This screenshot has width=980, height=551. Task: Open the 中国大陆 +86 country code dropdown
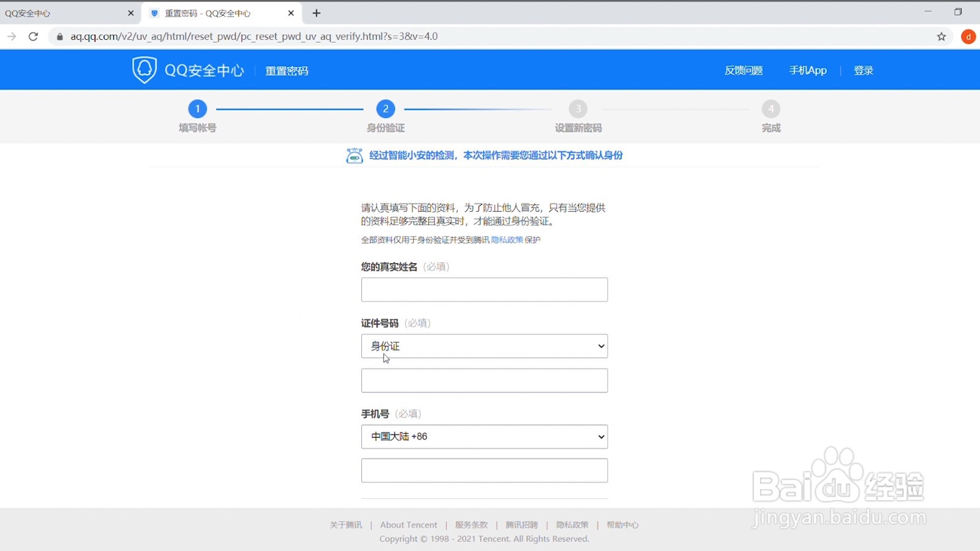pyautogui.click(x=484, y=437)
